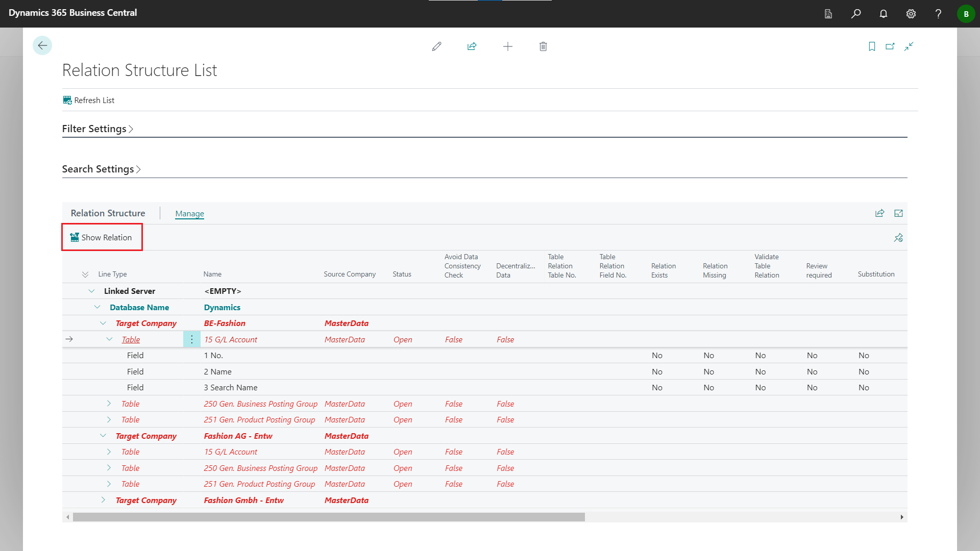Click the Name column header

tap(212, 274)
